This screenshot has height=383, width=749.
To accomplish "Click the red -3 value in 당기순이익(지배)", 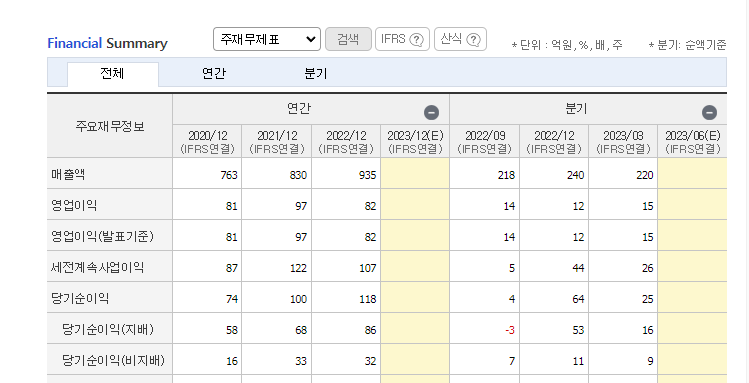I will 510,330.
